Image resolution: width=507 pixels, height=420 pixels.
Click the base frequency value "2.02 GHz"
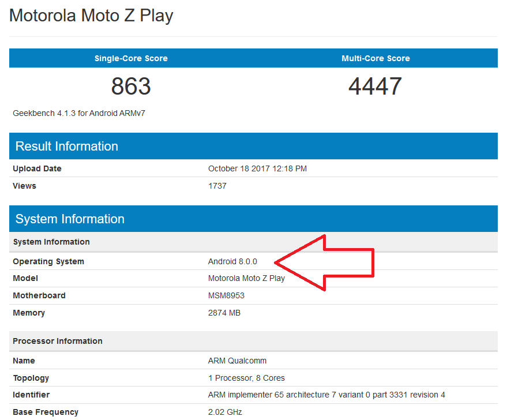(225, 412)
